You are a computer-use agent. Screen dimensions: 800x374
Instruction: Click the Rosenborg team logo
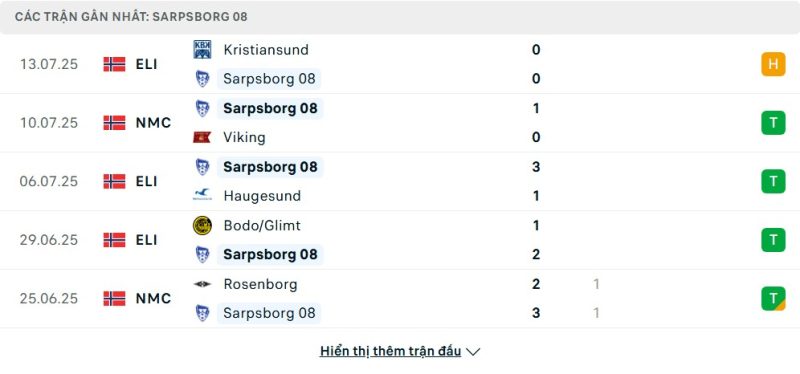202,284
